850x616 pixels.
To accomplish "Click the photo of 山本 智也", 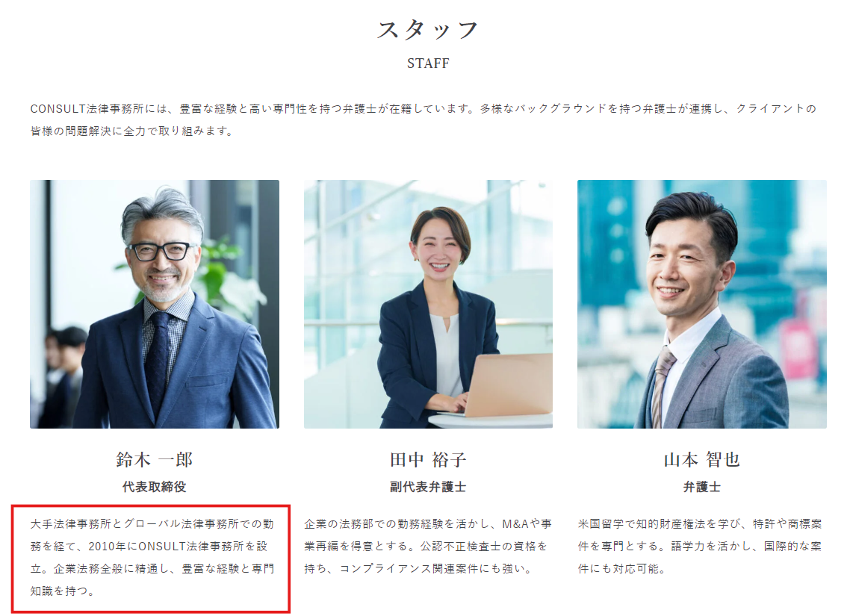I will click(x=702, y=304).
